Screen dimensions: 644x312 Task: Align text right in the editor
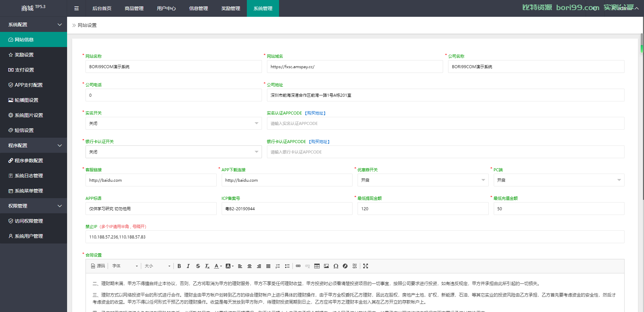pyautogui.click(x=259, y=266)
